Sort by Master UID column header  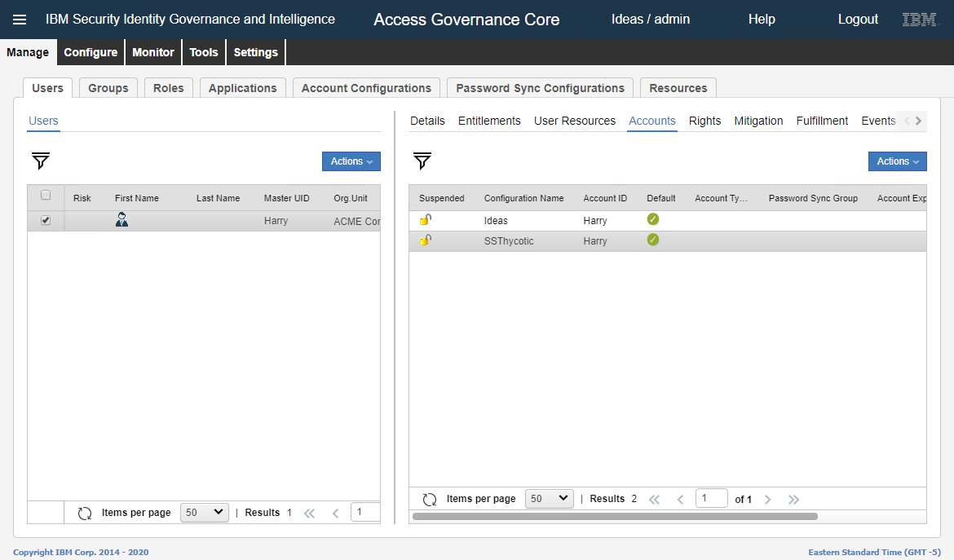pyautogui.click(x=286, y=198)
